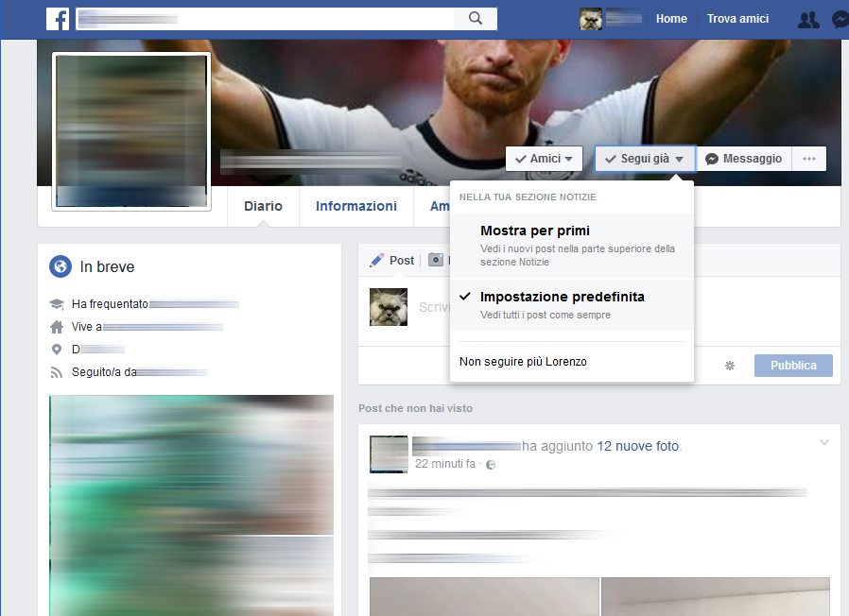Click the search magnifier icon
This screenshot has height=616, width=849.
pos(476,18)
